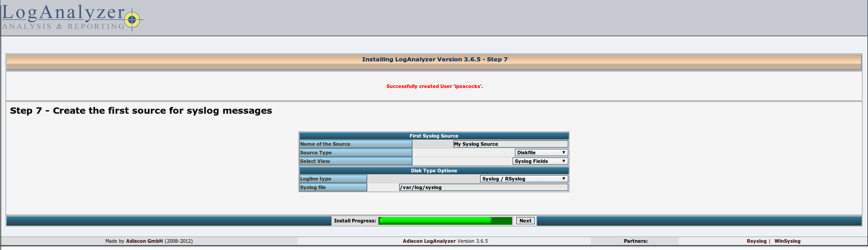Click the 'Successfully created User' message
The image size is (868, 250).
[434, 86]
